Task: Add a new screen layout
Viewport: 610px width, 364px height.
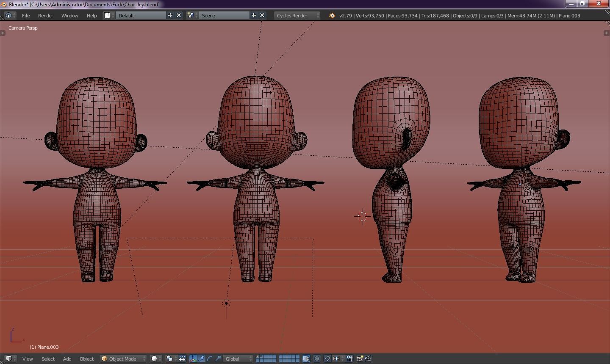Action: 170,15
